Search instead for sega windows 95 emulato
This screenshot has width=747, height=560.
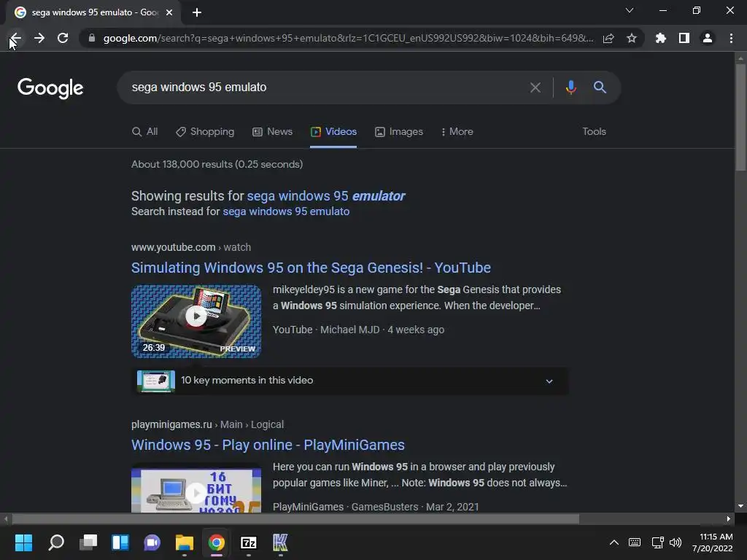(286, 211)
